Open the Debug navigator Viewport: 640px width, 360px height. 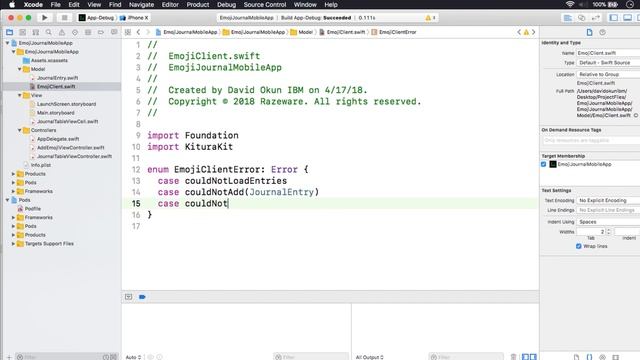coord(88,32)
